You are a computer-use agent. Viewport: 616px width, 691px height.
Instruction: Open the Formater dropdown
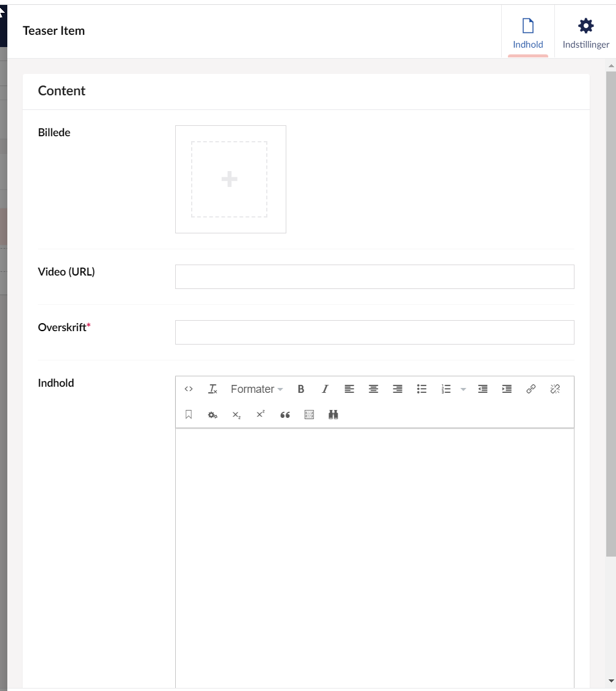[256, 389]
